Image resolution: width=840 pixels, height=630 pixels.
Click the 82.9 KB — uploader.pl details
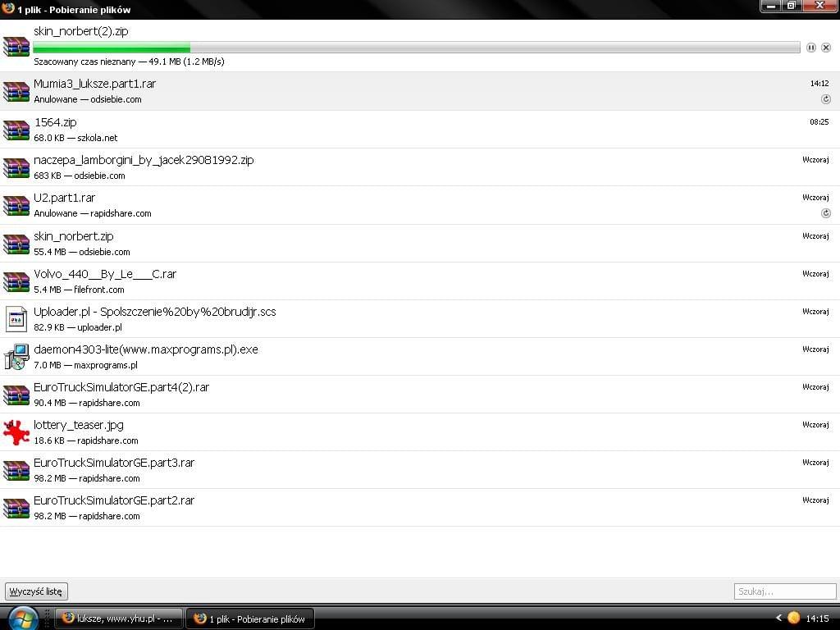tap(78, 327)
